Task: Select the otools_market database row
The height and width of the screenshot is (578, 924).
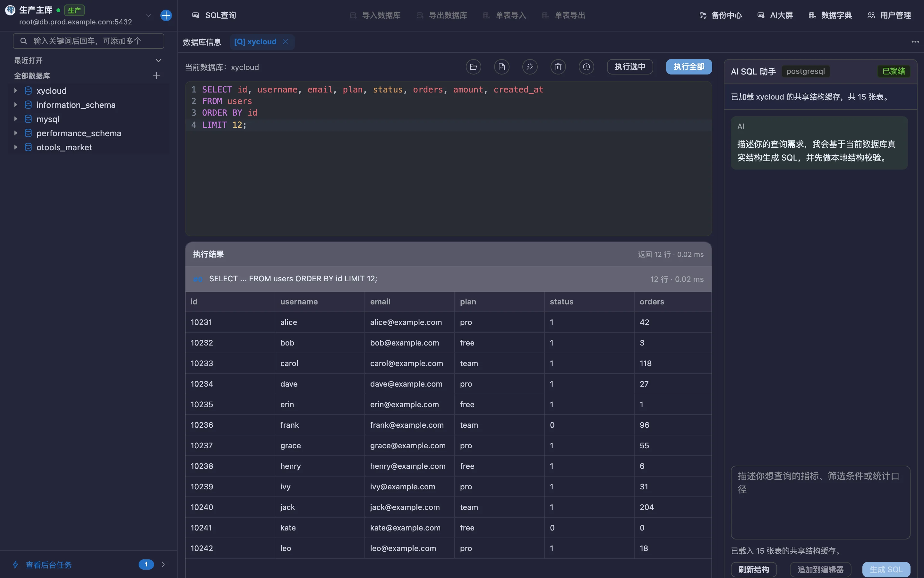Action: coord(89,147)
